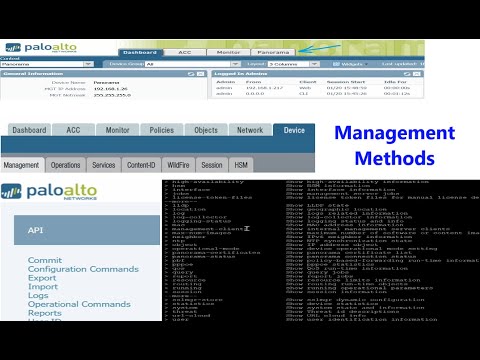This screenshot has height=360, width=480.
Task: Open the Session sub-tab
Action: (212, 165)
